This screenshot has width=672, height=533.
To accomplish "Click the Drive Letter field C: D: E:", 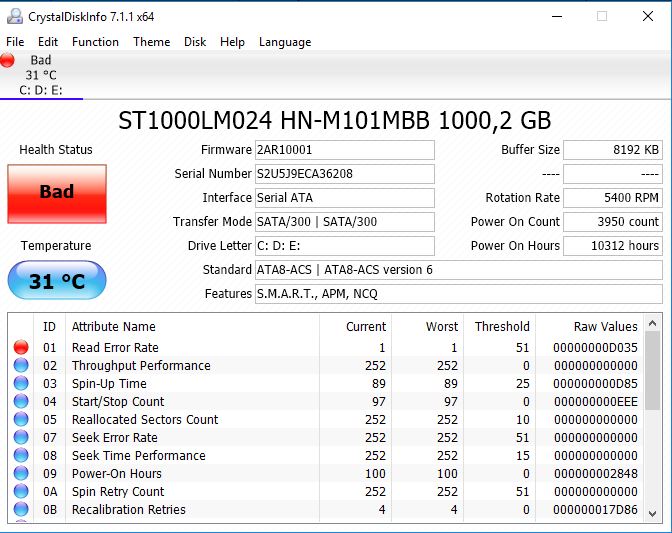I will coord(345,246).
